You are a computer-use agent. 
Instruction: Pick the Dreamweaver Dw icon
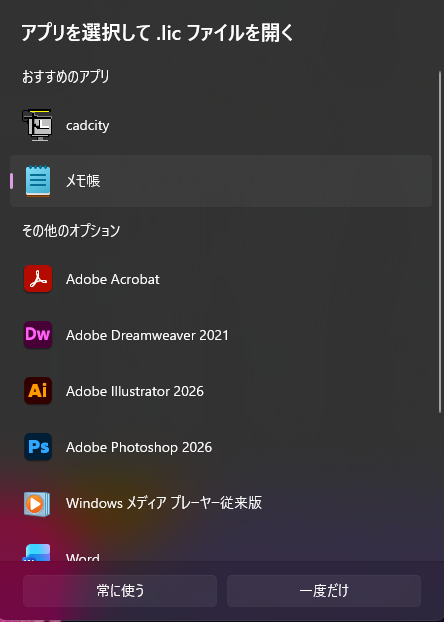click(x=38, y=335)
